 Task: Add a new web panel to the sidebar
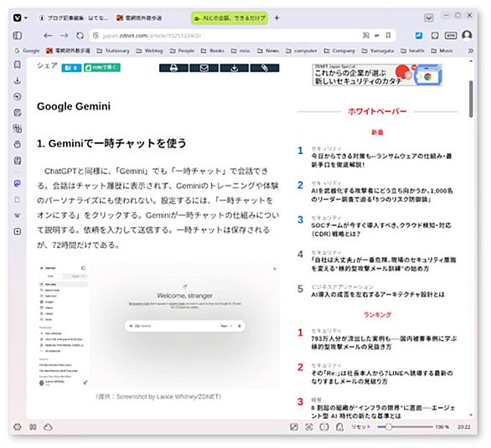(18, 231)
